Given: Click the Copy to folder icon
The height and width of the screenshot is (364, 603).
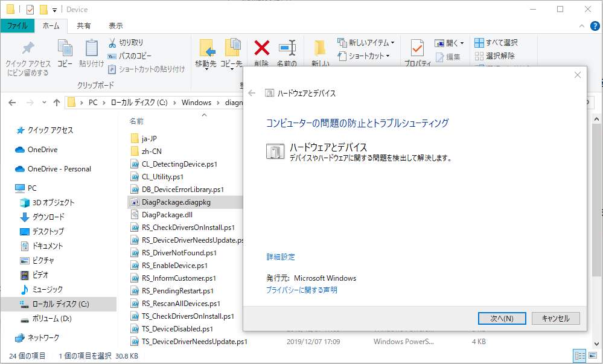Looking at the screenshot, I should 232,48.
